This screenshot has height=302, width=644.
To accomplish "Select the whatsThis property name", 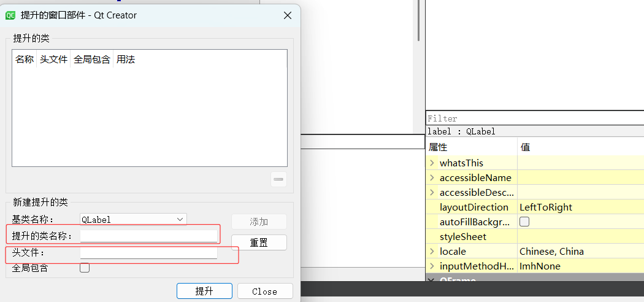I will tap(461, 163).
